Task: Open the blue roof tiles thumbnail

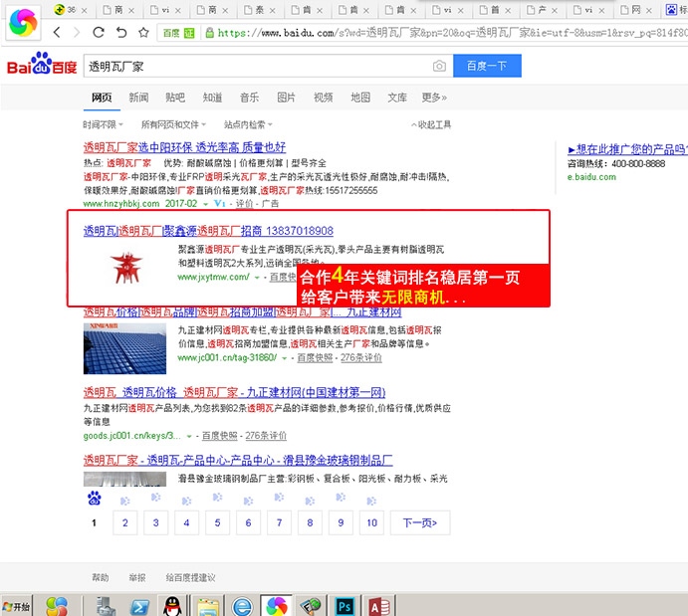Action: click(x=124, y=348)
